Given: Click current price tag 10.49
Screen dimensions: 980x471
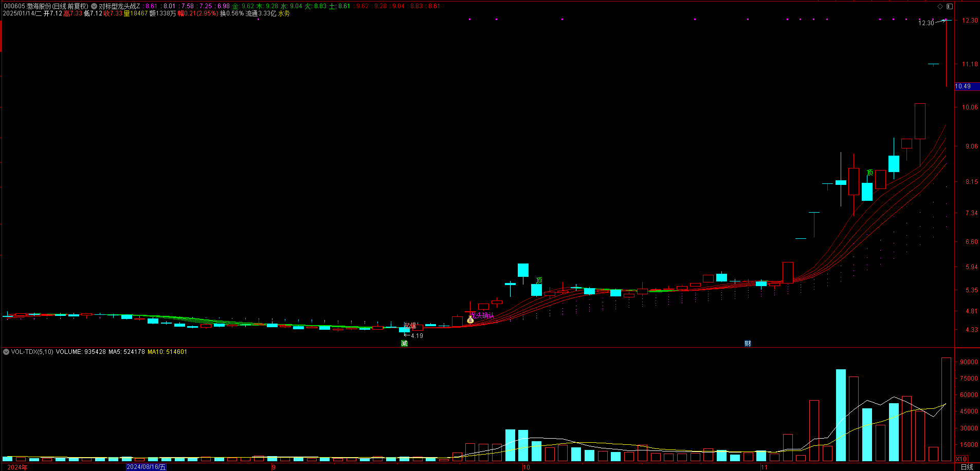Looking at the screenshot, I should [x=967, y=86].
